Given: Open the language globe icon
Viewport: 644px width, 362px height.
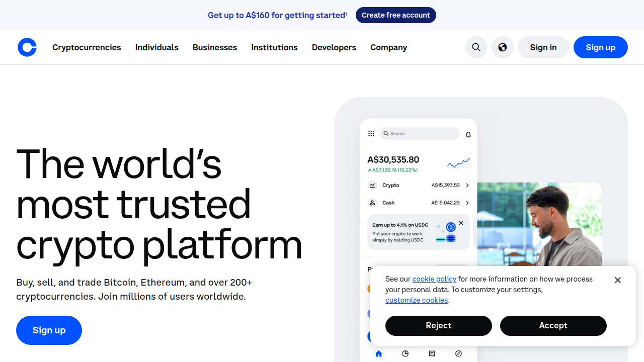Looking at the screenshot, I should pos(503,47).
